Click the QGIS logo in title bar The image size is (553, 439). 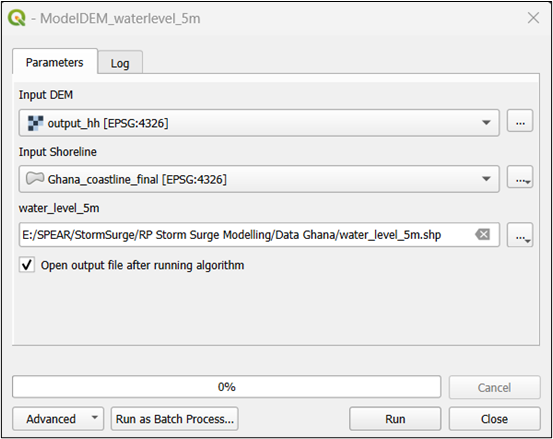pyautogui.click(x=17, y=18)
